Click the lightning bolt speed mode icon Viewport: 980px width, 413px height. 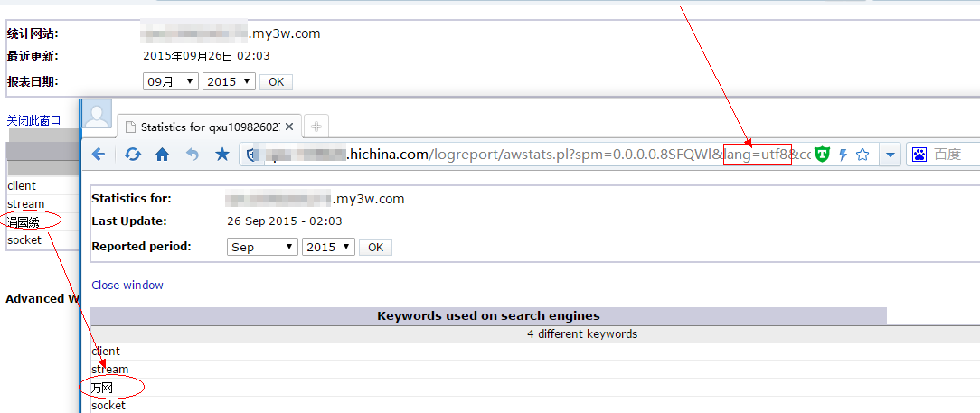pos(843,155)
